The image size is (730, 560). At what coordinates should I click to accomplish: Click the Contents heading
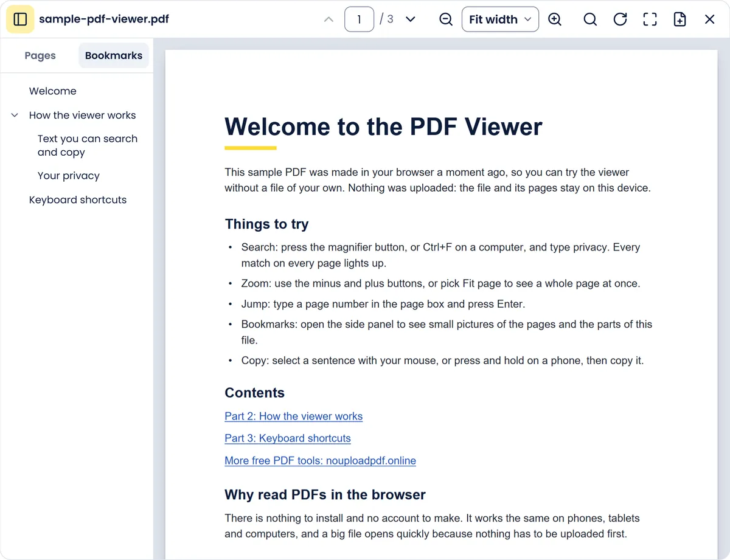point(254,393)
